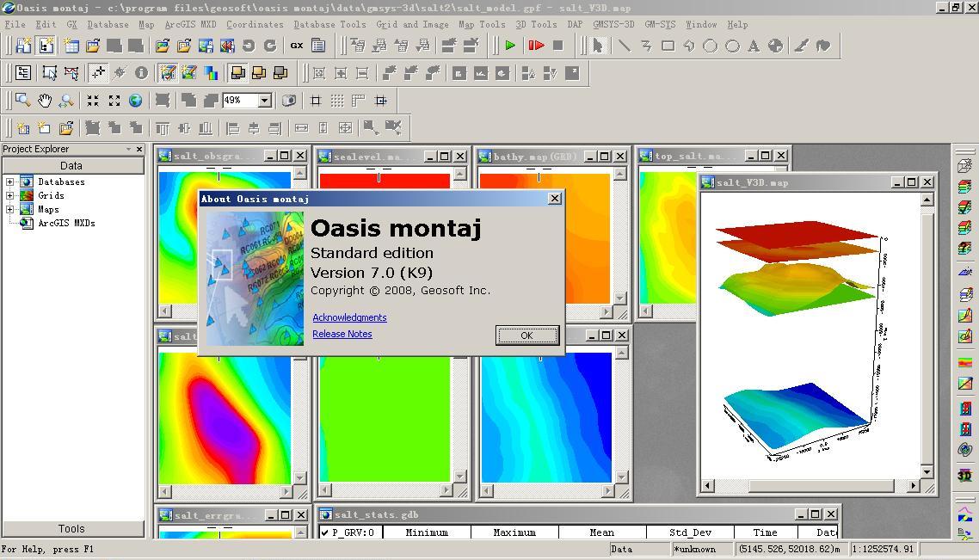
Task: Click the top icon in right sidebar
Action: pos(964,165)
